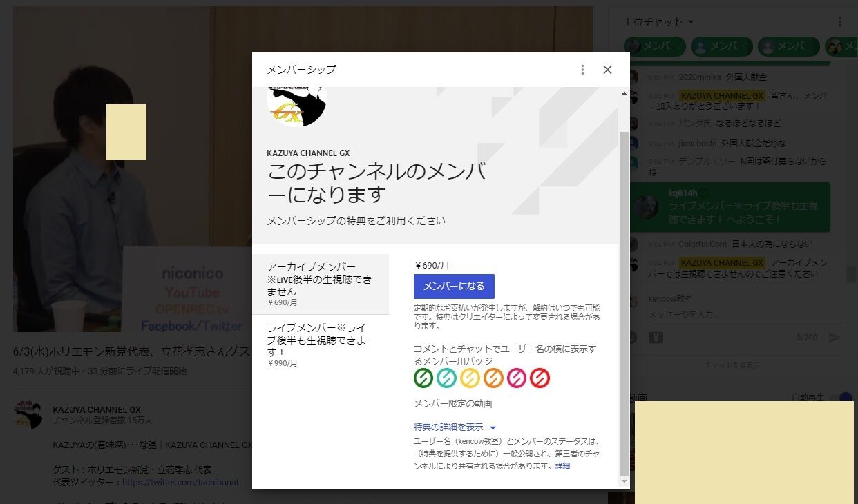858x504 pixels.
Task: Click the ¥690/月 price above the join button
Action: click(432, 265)
